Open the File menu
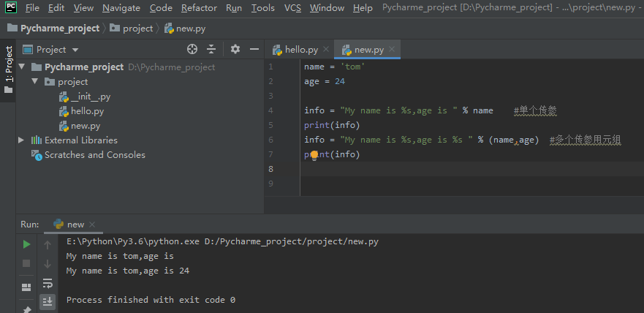This screenshot has width=644, height=313. (32, 8)
